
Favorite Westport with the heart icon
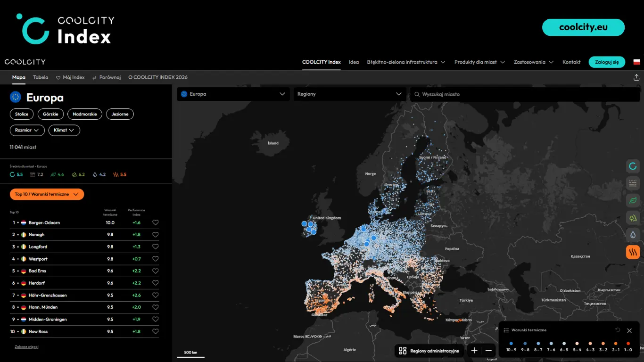tap(155, 259)
